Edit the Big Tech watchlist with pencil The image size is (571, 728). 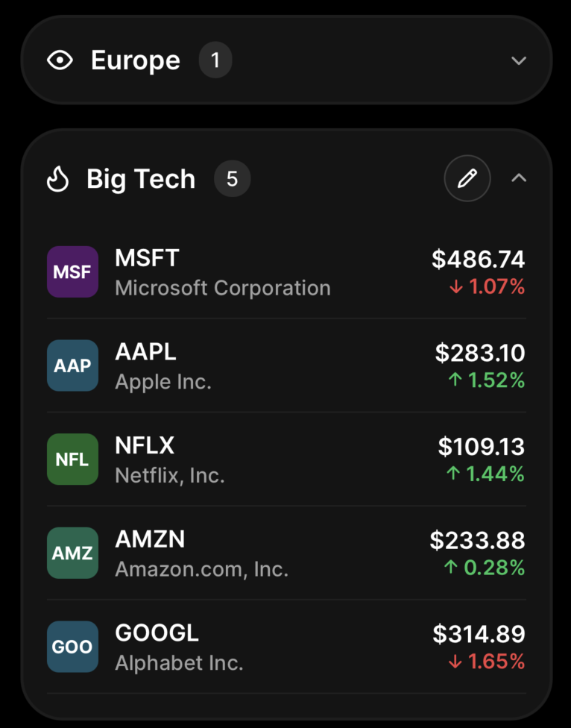pyautogui.click(x=467, y=178)
